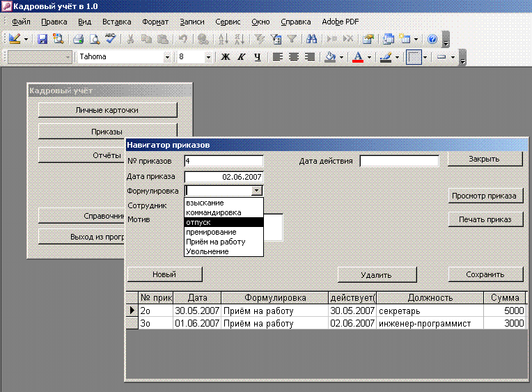The height and width of the screenshot is (392, 532).
Task: Click the file search icon next to Save
Action: pyautogui.click(x=58, y=39)
